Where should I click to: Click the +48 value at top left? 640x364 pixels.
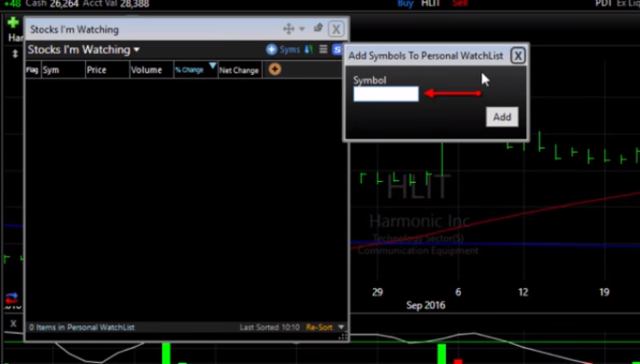(12, 4)
